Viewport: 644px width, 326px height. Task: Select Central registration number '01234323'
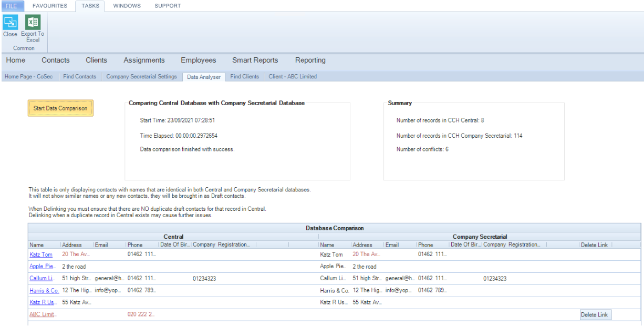click(204, 279)
